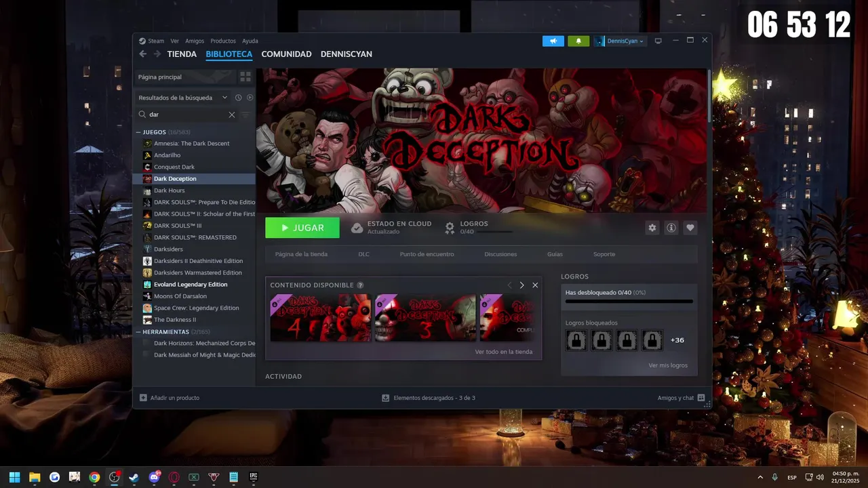This screenshot has height=488, width=868.
Task: Click Añadir un producto
Action: point(170,398)
